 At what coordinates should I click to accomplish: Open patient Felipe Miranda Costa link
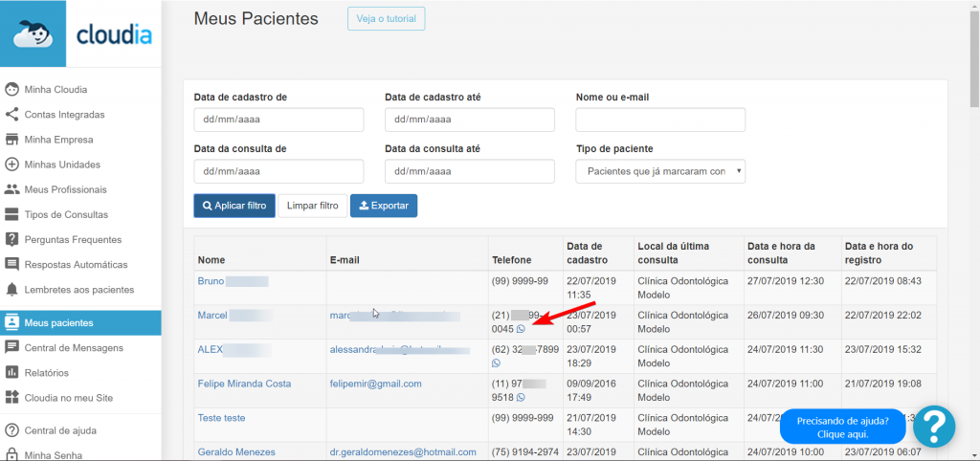(244, 384)
